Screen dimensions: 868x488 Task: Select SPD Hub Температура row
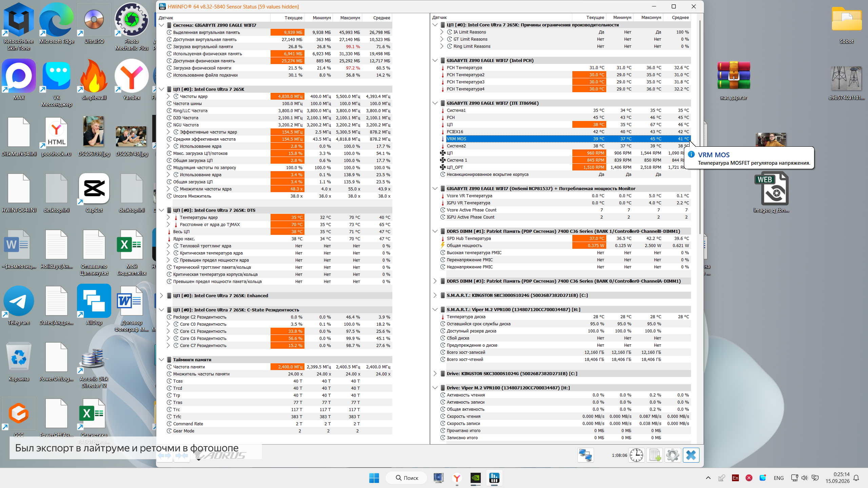coord(565,238)
